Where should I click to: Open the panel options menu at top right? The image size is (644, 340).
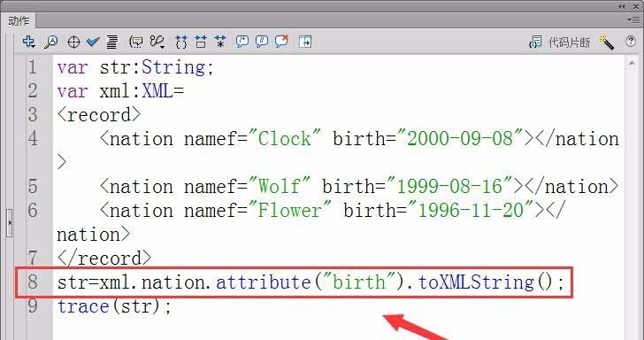pos(632,19)
